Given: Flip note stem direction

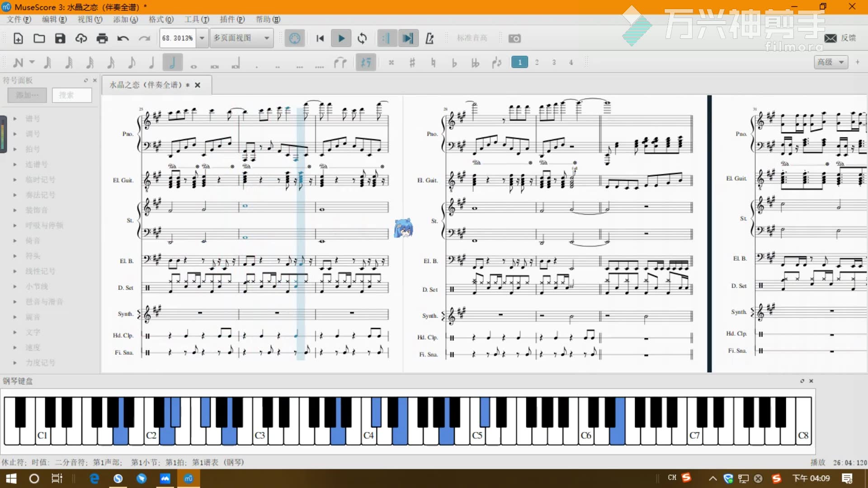Looking at the screenshot, I should (496, 62).
